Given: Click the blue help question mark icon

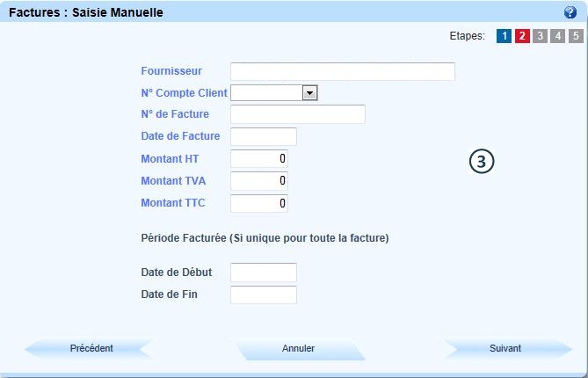Looking at the screenshot, I should (x=570, y=13).
